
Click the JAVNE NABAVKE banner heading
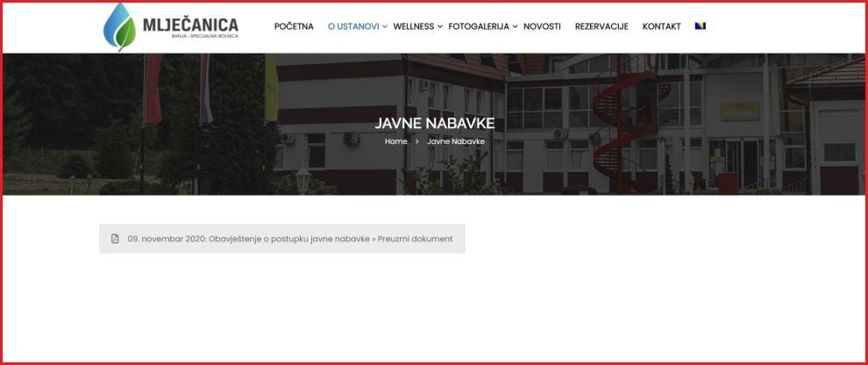click(434, 123)
